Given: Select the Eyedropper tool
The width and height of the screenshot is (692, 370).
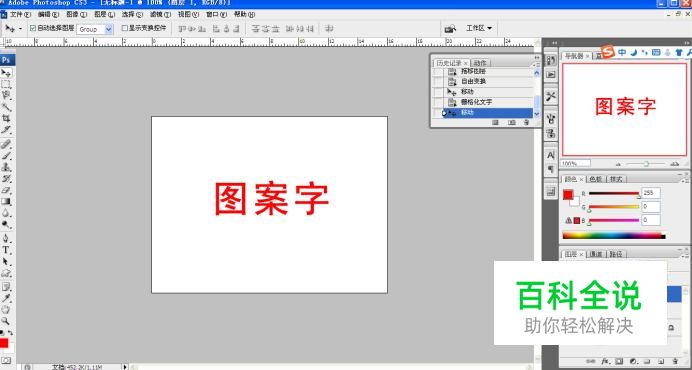Looking at the screenshot, I should 6,298.
